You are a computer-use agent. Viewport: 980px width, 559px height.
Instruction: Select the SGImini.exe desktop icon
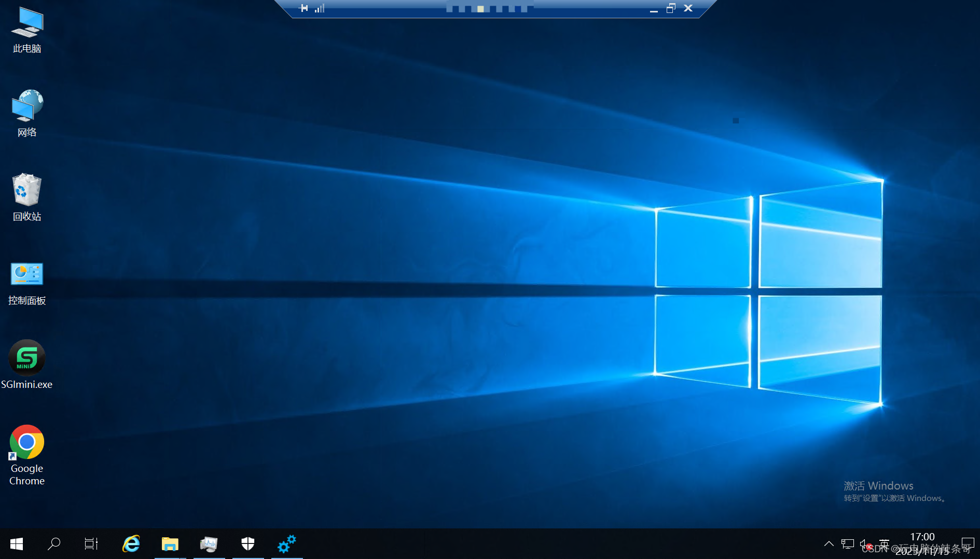pos(27,365)
